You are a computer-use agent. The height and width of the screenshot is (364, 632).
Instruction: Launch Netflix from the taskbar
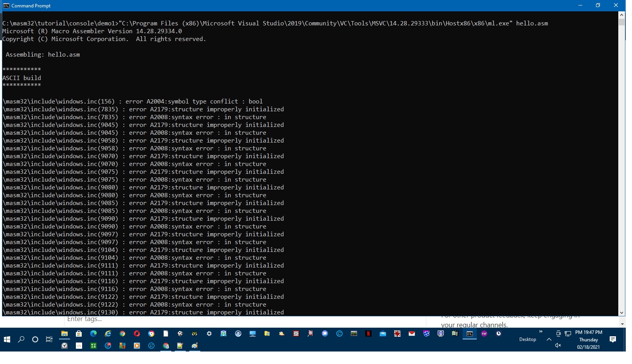click(x=368, y=334)
